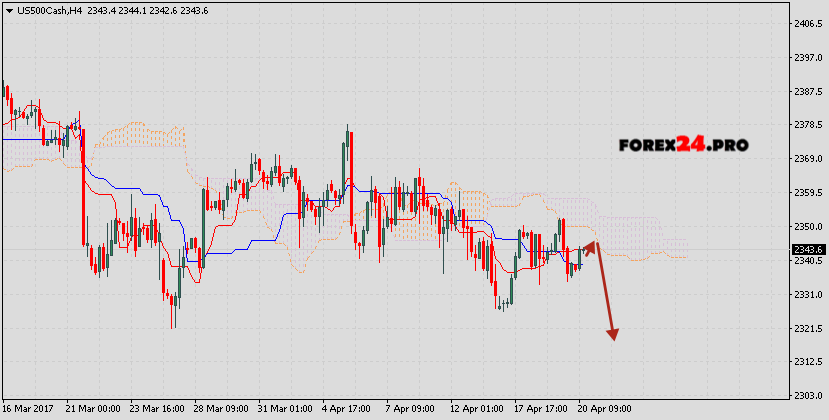The image size is (829, 420).
Task: Click the 20 Apr 09:00 time label
Action: click(603, 409)
